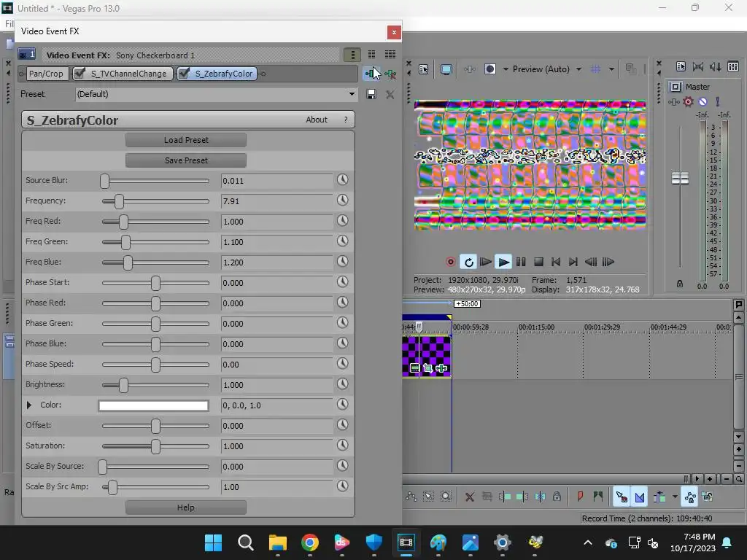This screenshot has width=747, height=560.
Task: Open the Windows Start menu
Action: click(x=214, y=542)
